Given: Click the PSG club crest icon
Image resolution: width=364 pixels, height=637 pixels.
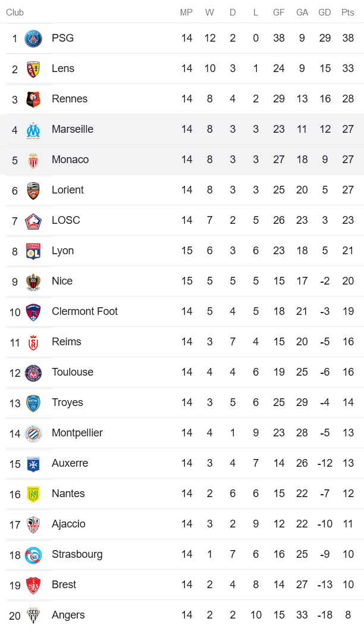Looking at the screenshot, I should pyautogui.click(x=33, y=39).
